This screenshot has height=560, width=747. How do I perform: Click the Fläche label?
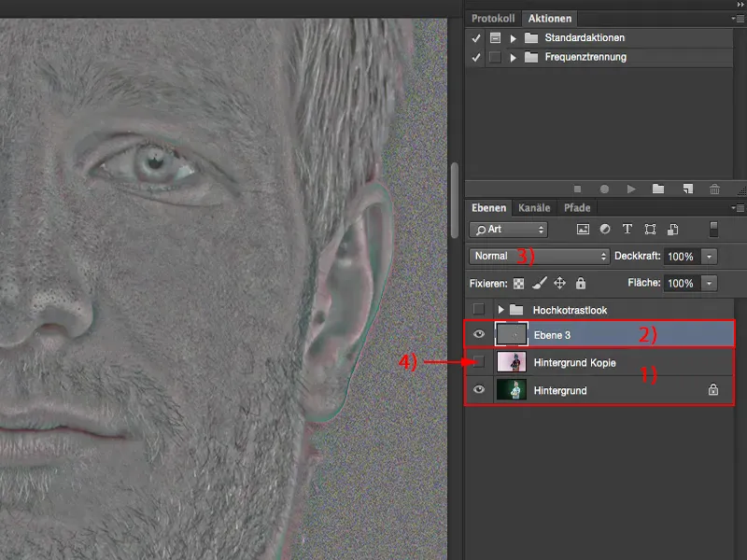coord(644,283)
